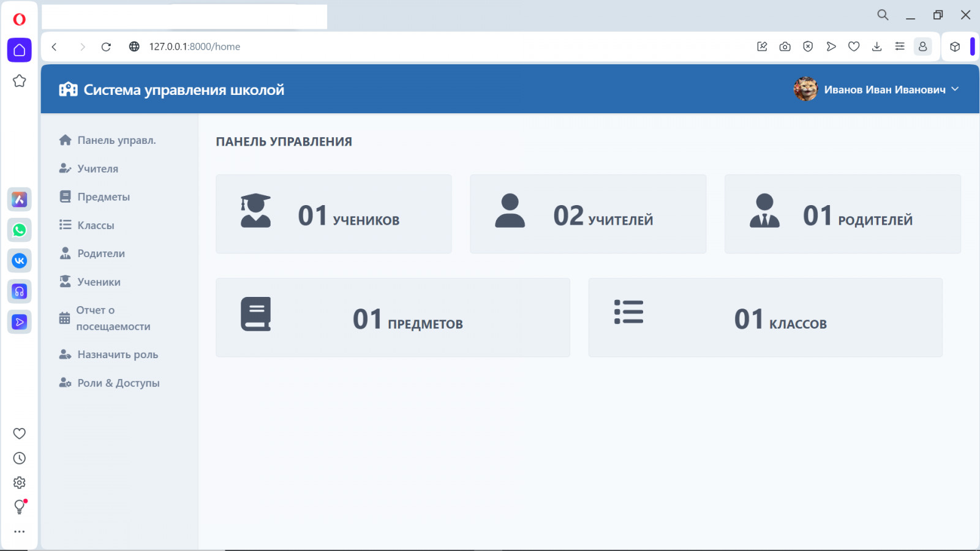Click the address bar URL
Viewport: 980px width, 551px height.
(x=195, y=47)
